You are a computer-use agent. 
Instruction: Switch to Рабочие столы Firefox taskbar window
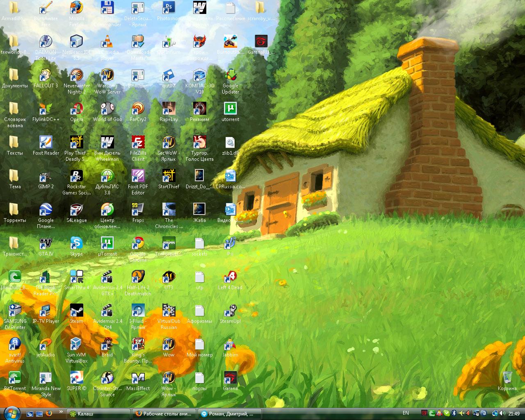[164, 414]
